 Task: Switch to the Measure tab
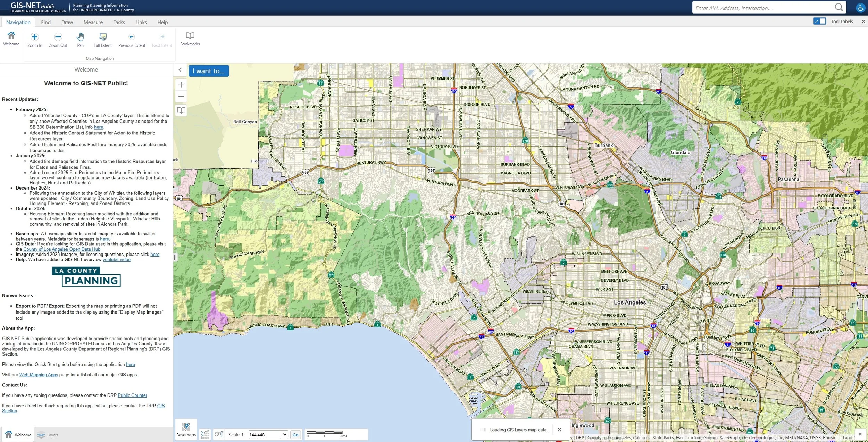pos(93,22)
